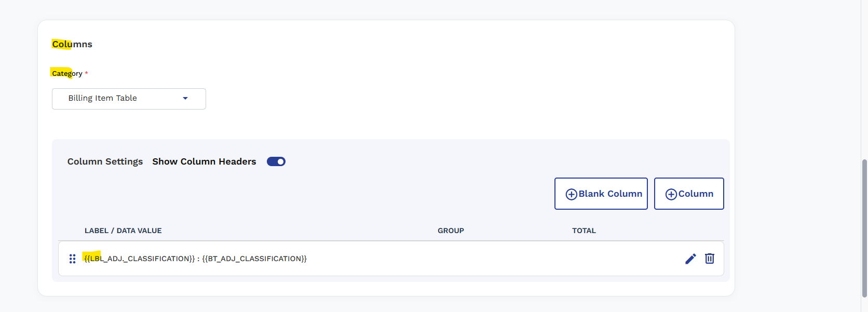Click blank area of the classification row
868x312 pixels.
pos(493,259)
